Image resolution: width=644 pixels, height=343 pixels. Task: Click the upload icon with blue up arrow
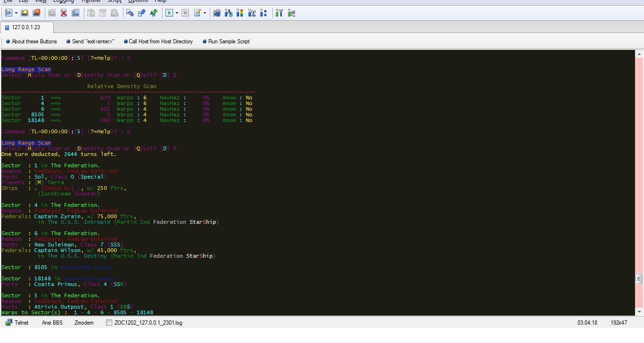pos(141,13)
